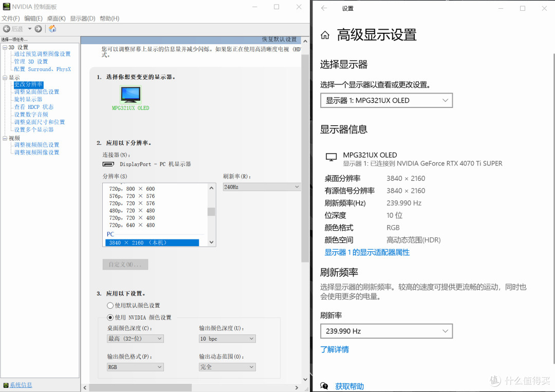The image size is (555, 392).
Task: Click NVIDIA panel vertical scroll-down arrow
Action: [x=305, y=380]
